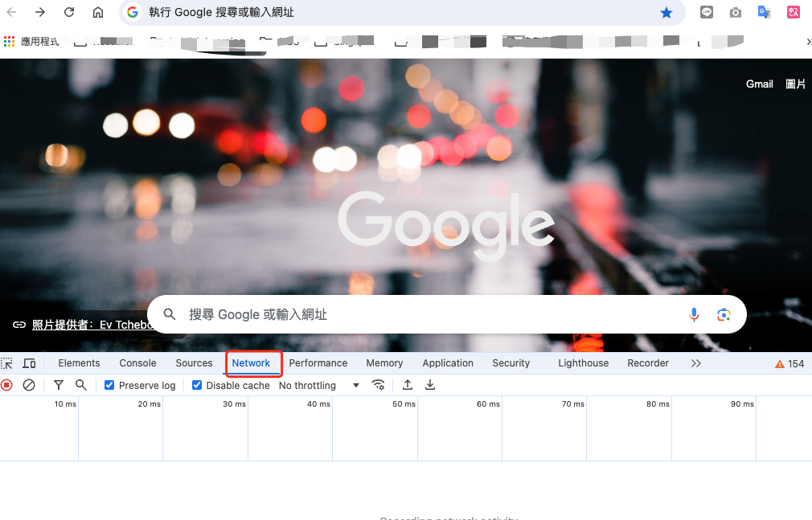This screenshot has height=520, width=812.
Task: Go forward with the browser forward arrow
Action: (x=40, y=12)
